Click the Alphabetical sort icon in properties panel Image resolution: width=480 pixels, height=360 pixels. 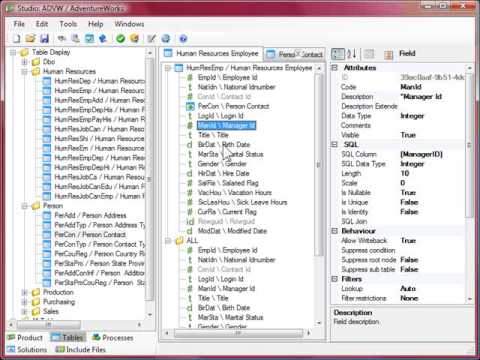click(x=351, y=54)
